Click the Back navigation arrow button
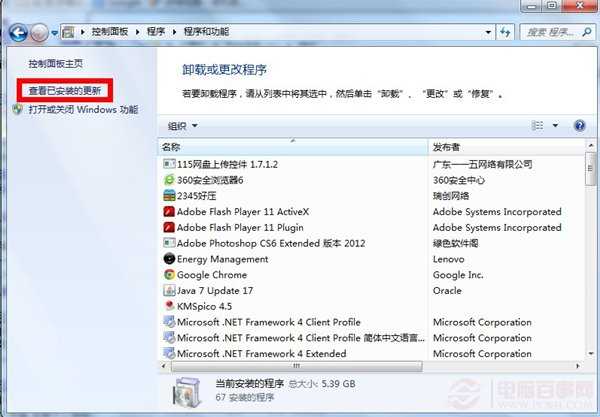Viewport: 600px width, 417px height. click(x=18, y=33)
